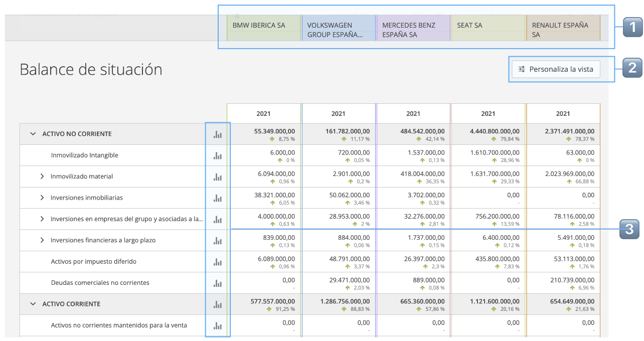Click value 38.321.000,00 Inversiones inmobiliarias cell
This screenshot has width=644, height=341.
coord(275,195)
